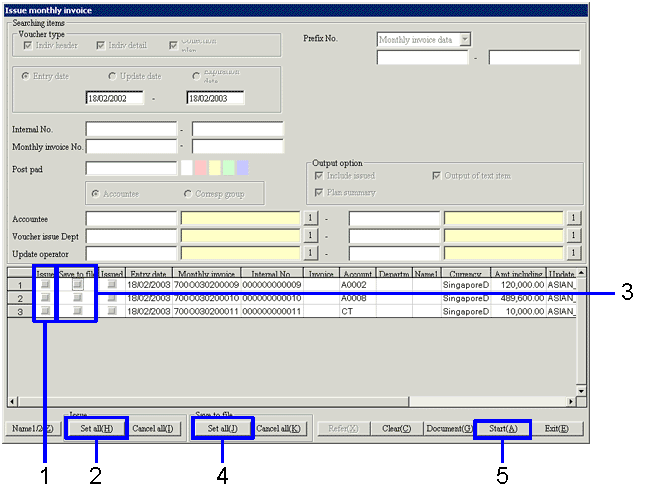The width and height of the screenshot is (645, 493).
Task: Select the Entry date radio button
Action: 26,76
